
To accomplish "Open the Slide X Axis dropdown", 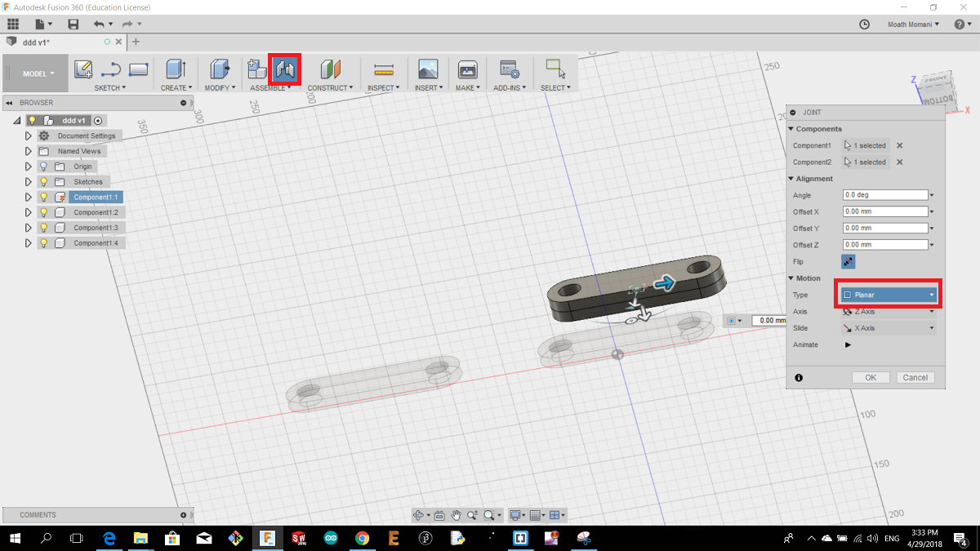I will tap(889, 328).
